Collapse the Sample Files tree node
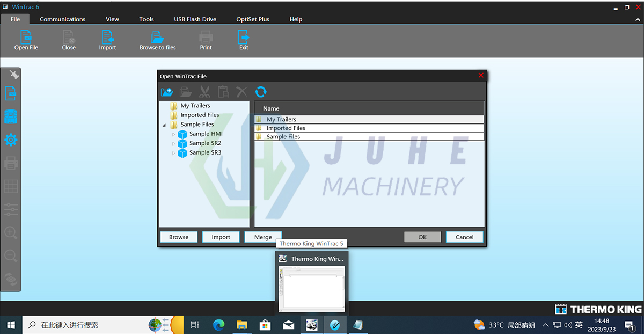The width and height of the screenshot is (644, 336). [x=164, y=125]
